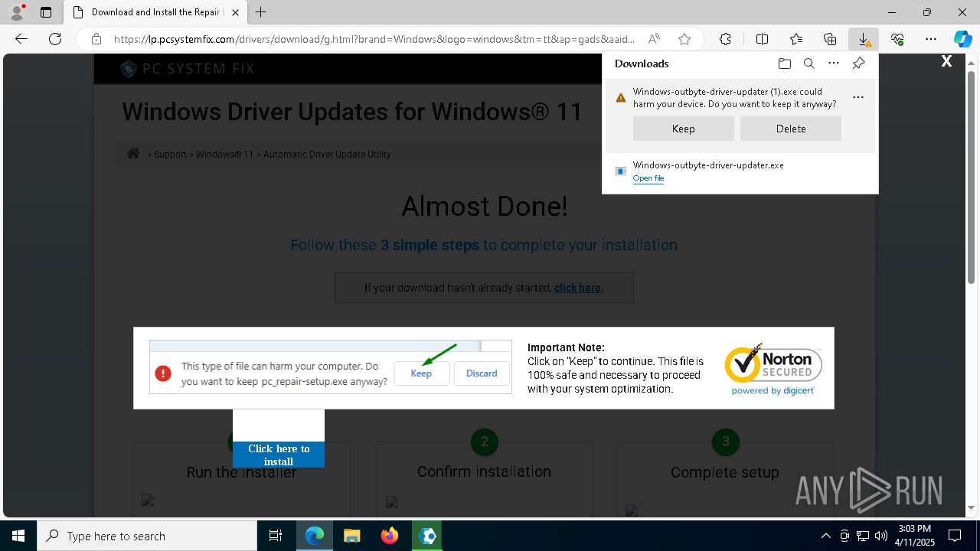Image resolution: width=980 pixels, height=551 pixels.
Task: Click the Norton Secured badge
Action: point(773,369)
